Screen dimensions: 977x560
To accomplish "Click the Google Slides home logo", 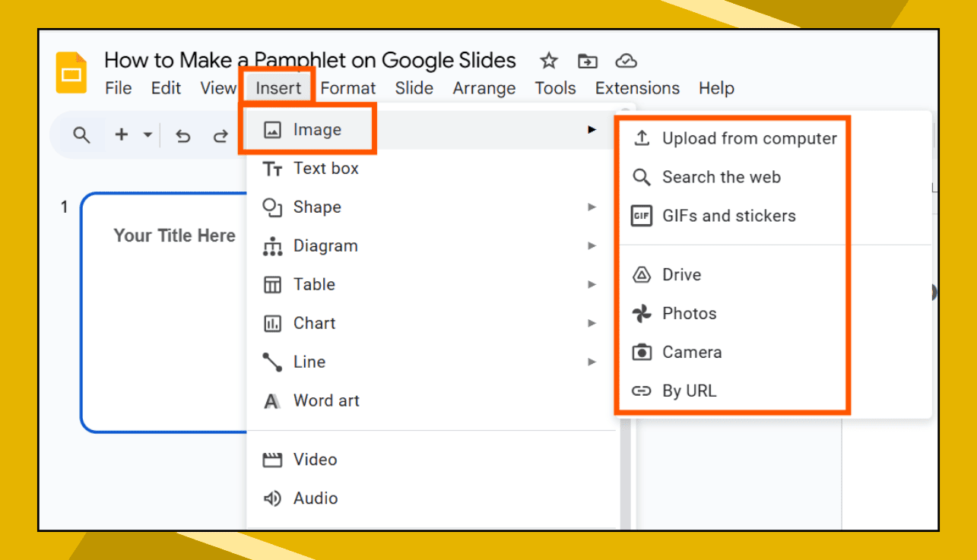I will [x=71, y=72].
